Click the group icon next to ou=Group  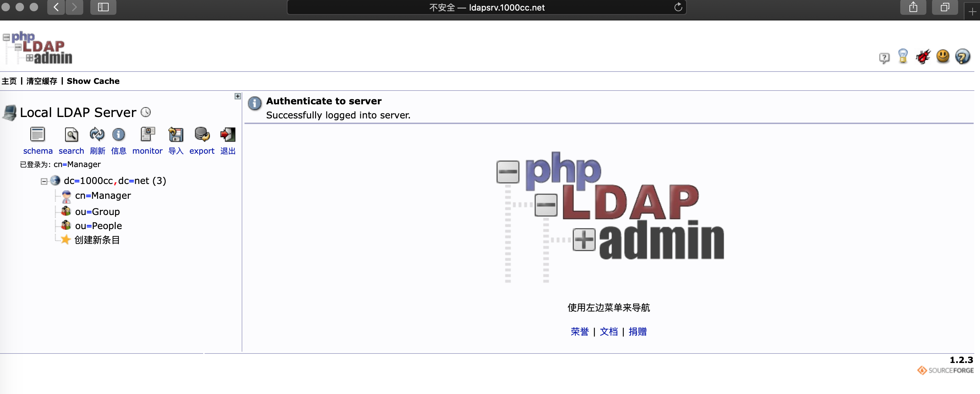66,211
